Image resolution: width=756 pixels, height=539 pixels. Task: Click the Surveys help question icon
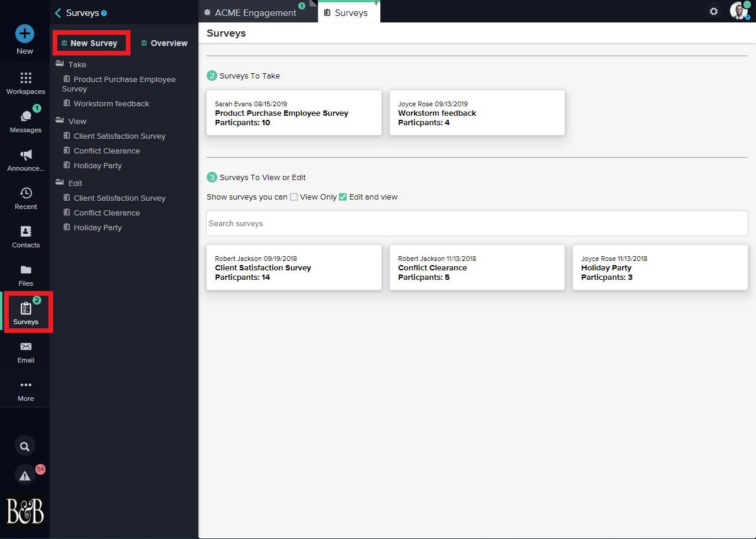(x=104, y=13)
